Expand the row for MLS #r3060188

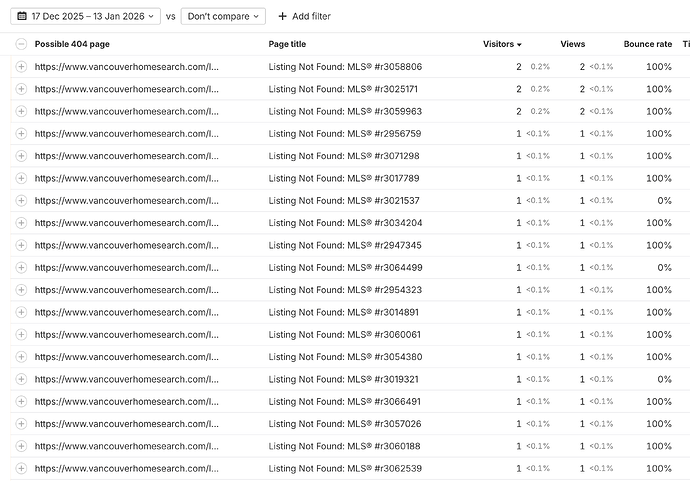[21, 446]
